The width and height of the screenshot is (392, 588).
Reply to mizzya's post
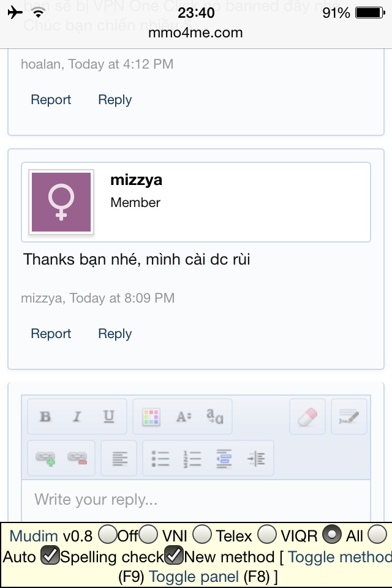tap(115, 334)
